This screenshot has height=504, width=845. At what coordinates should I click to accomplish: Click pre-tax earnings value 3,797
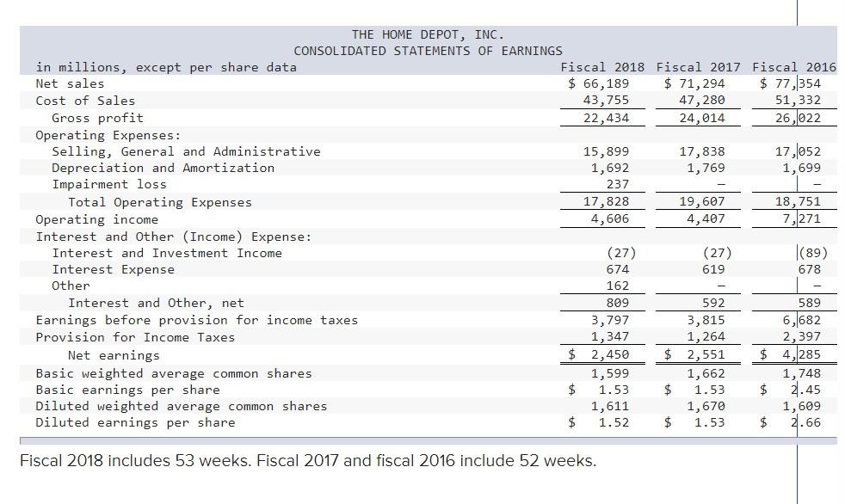610,321
